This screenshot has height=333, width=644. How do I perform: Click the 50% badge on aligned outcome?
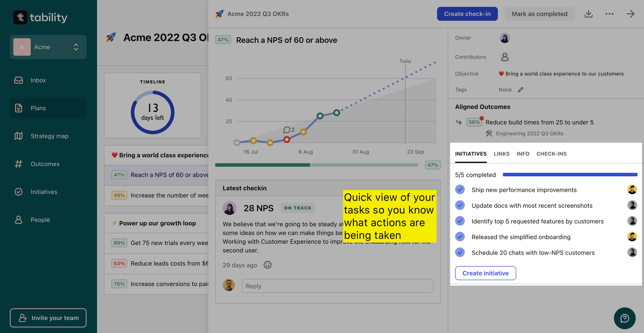(474, 122)
